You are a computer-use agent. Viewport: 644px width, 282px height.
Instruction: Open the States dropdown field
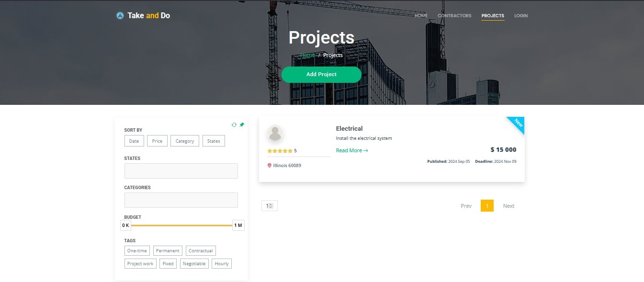pyautogui.click(x=181, y=170)
